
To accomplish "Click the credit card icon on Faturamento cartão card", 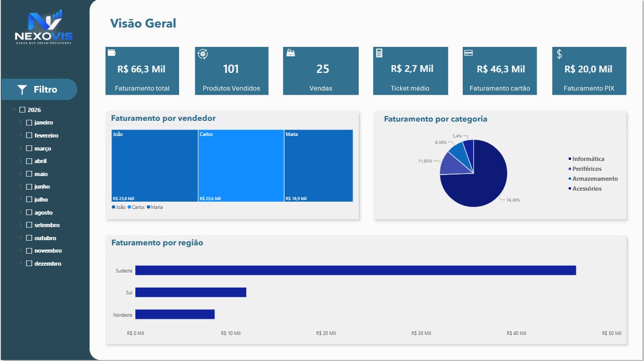I will (x=468, y=53).
